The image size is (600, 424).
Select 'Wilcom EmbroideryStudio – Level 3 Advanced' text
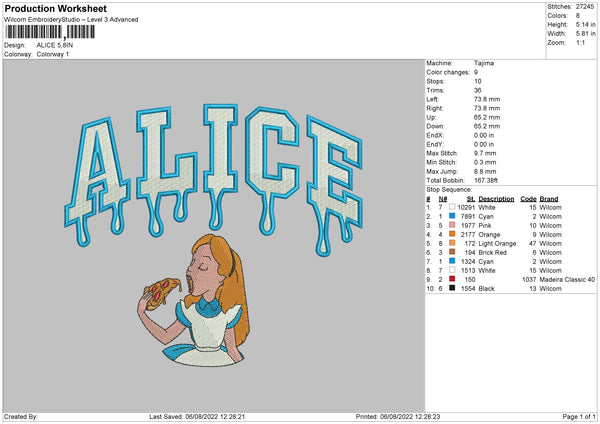[71, 20]
